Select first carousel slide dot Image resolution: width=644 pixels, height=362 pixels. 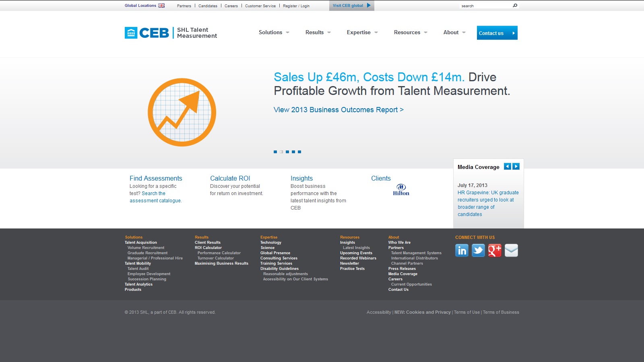coord(275,152)
